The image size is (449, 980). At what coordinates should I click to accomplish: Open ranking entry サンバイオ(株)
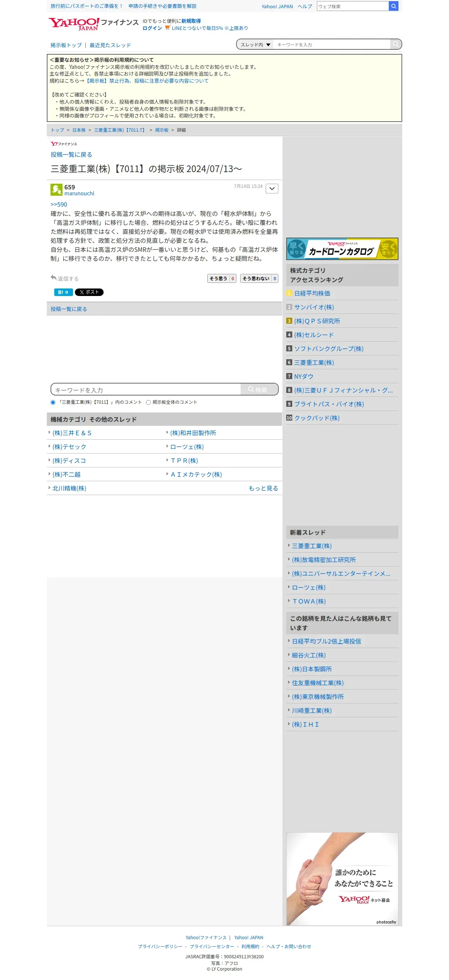(x=314, y=307)
